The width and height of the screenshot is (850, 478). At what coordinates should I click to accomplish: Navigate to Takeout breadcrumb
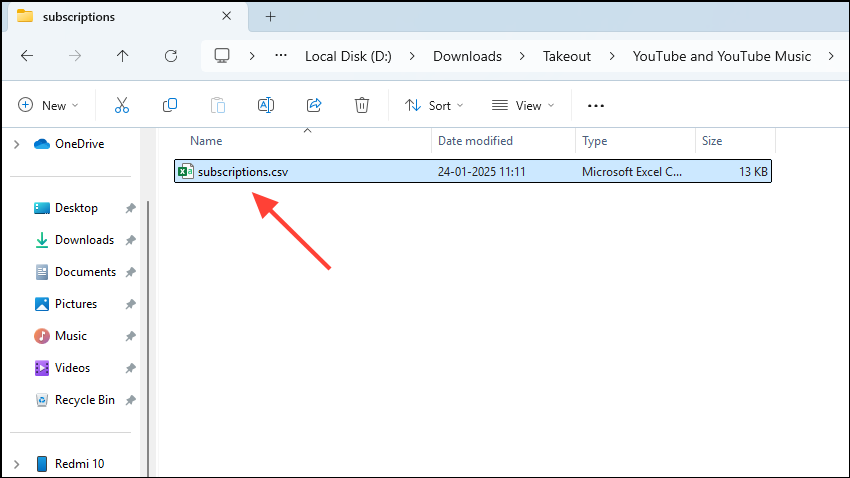tap(566, 56)
